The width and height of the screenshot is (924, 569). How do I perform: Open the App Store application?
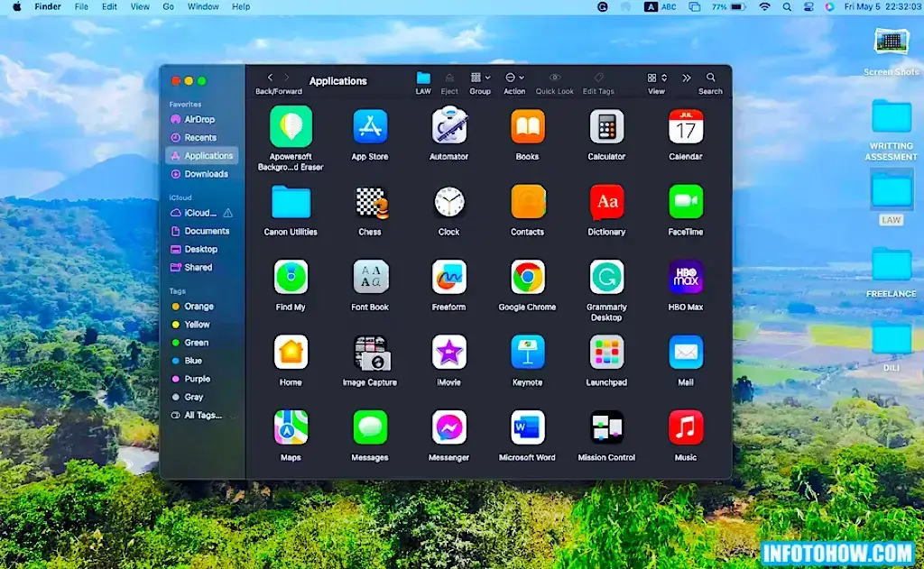click(370, 126)
